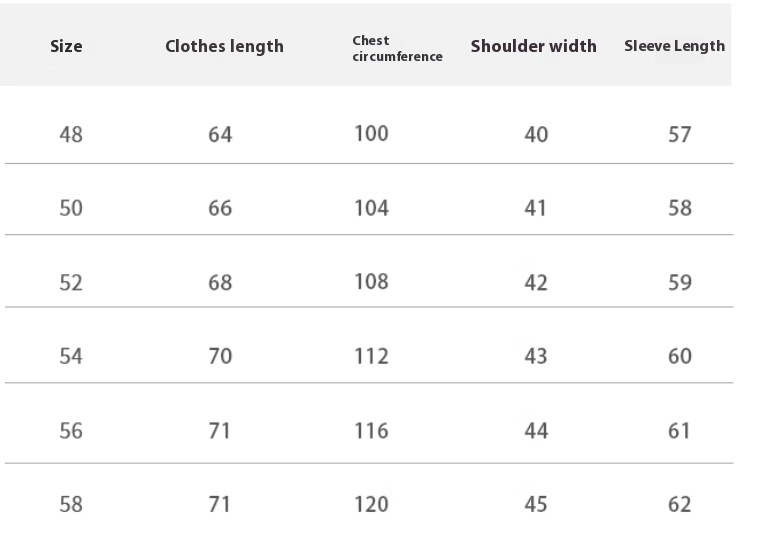Click shoulder width value 45
This screenshot has height=536, width=767.
pyautogui.click(x=536, y=504)
